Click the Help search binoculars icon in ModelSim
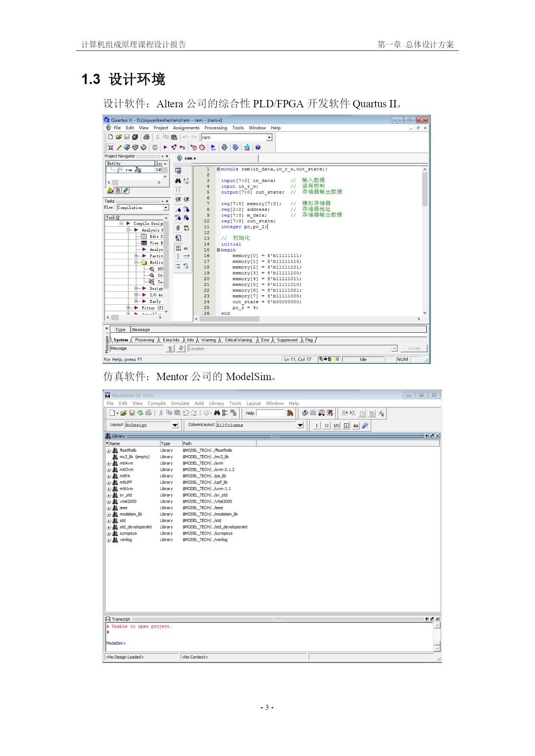Viewport: 535px width, 756px height. [x=290, y=413]
